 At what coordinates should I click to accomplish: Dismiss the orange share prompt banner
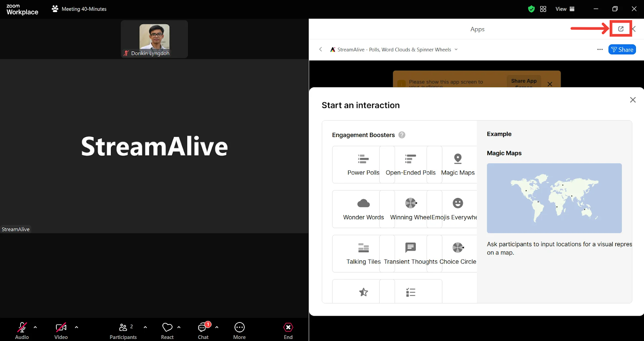(550, 84)
